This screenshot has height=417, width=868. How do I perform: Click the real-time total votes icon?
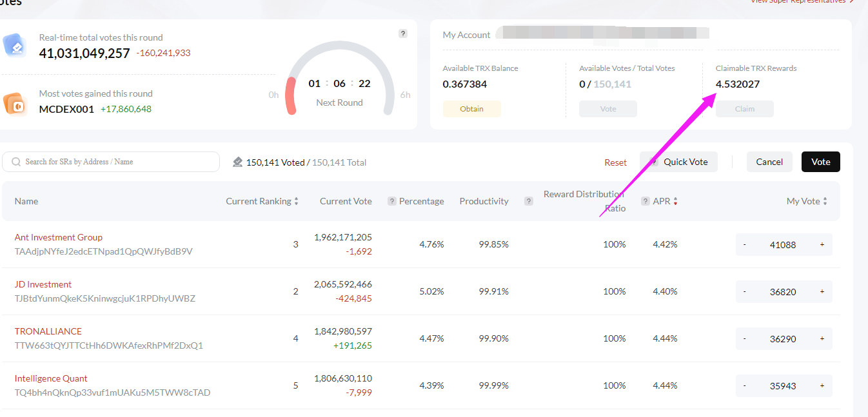pyautogui.click(x=14, y=46)
